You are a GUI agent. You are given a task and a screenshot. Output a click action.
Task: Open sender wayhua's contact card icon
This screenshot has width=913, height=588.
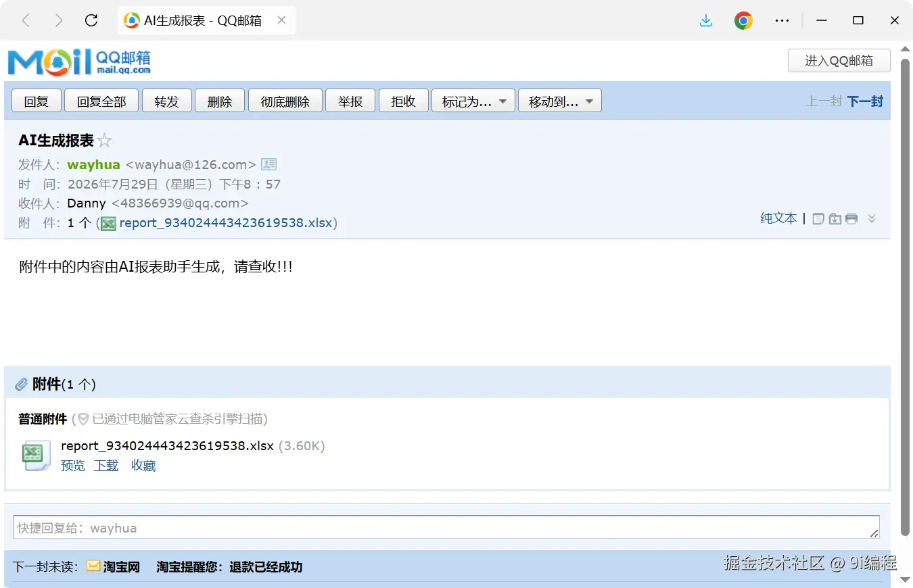click(x=268, y=164)
